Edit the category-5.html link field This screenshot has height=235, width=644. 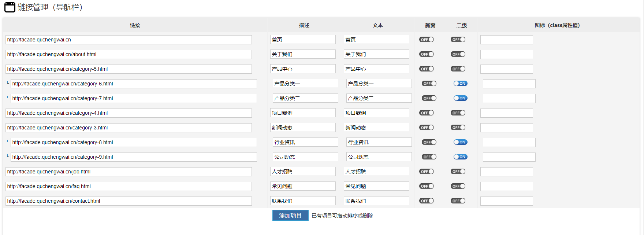(x=129, y=69)
